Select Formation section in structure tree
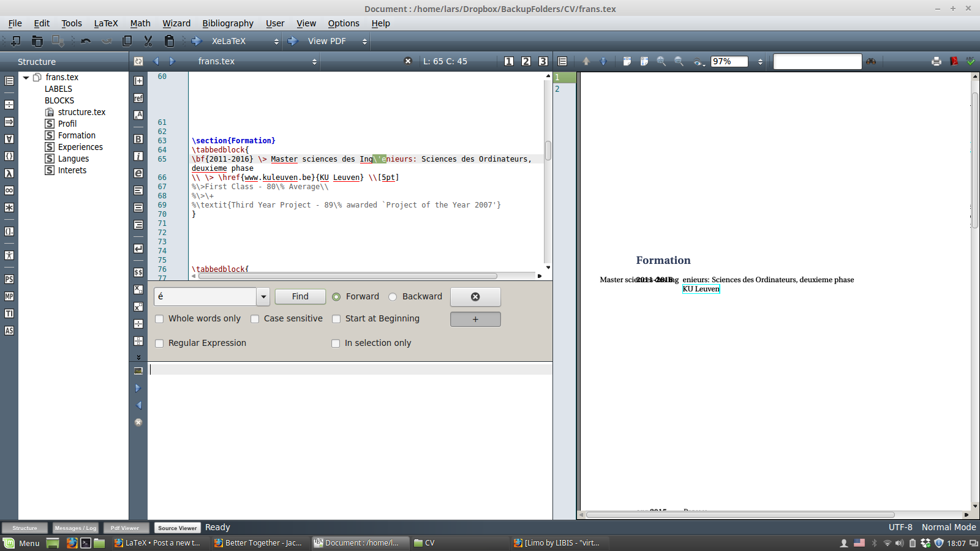This screenshot has width=980, height=551. pyautogui.click(x=77, y=135)
